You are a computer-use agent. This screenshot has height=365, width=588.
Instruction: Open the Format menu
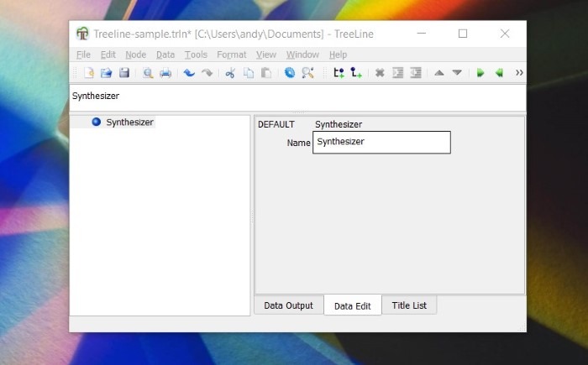point(231,55)
